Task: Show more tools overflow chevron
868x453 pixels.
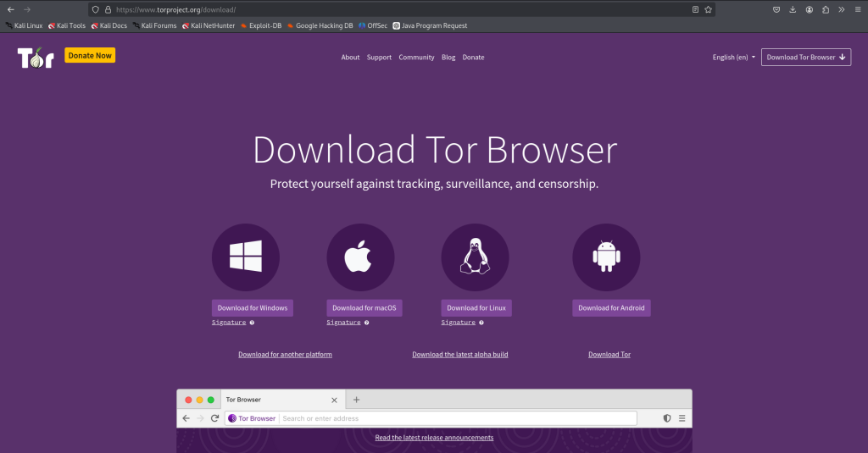Action: tap(842, 9)
